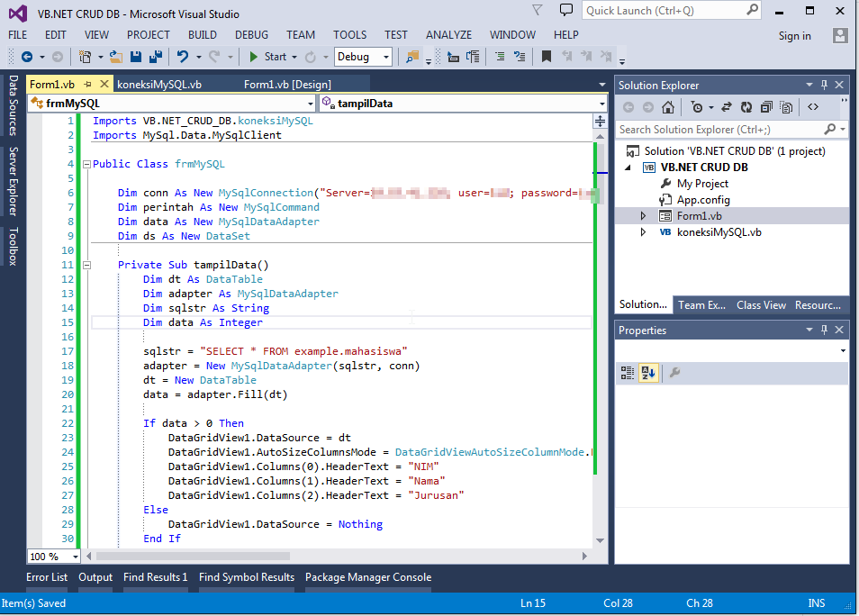Click the View Code icon in Solution Explorer

point(813,107)
